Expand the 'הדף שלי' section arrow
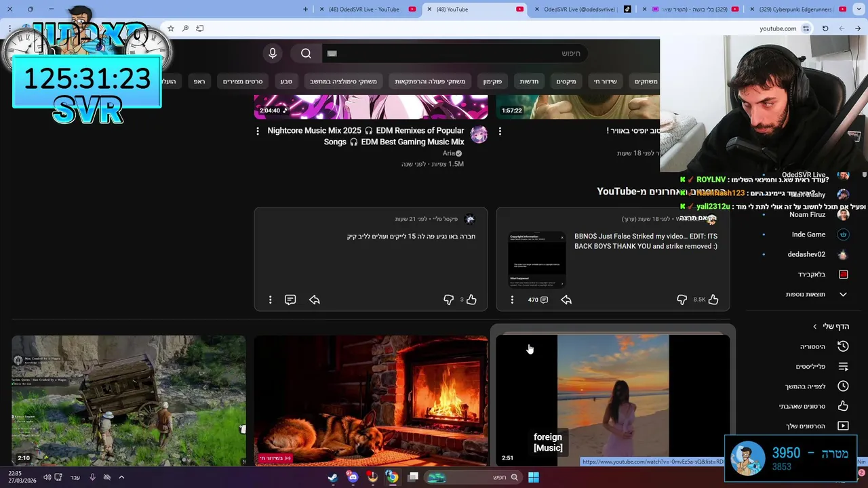 [x=815, y=327]
